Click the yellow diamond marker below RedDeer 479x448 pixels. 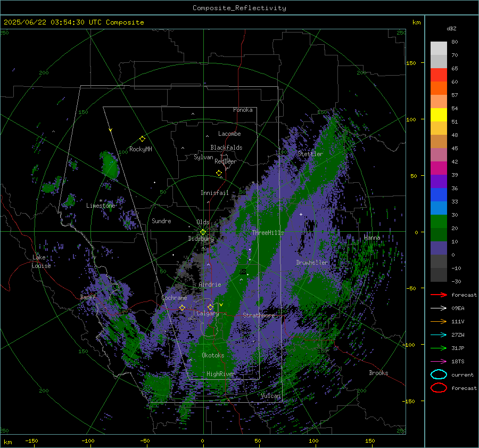pyautogui.click(x=219, y=173)
